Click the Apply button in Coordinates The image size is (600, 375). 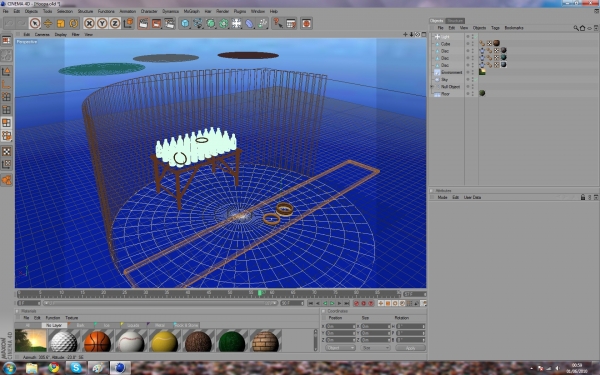click(410, 348)
